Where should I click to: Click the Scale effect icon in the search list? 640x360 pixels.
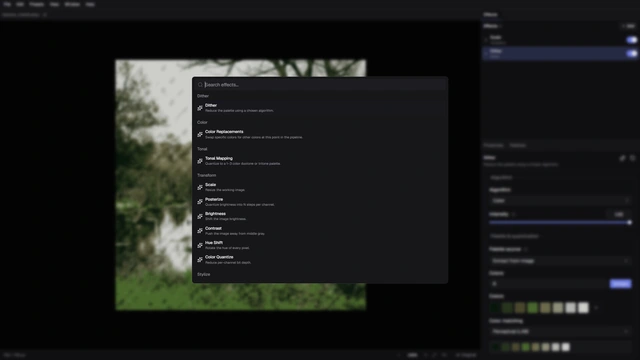coord(200,187)
